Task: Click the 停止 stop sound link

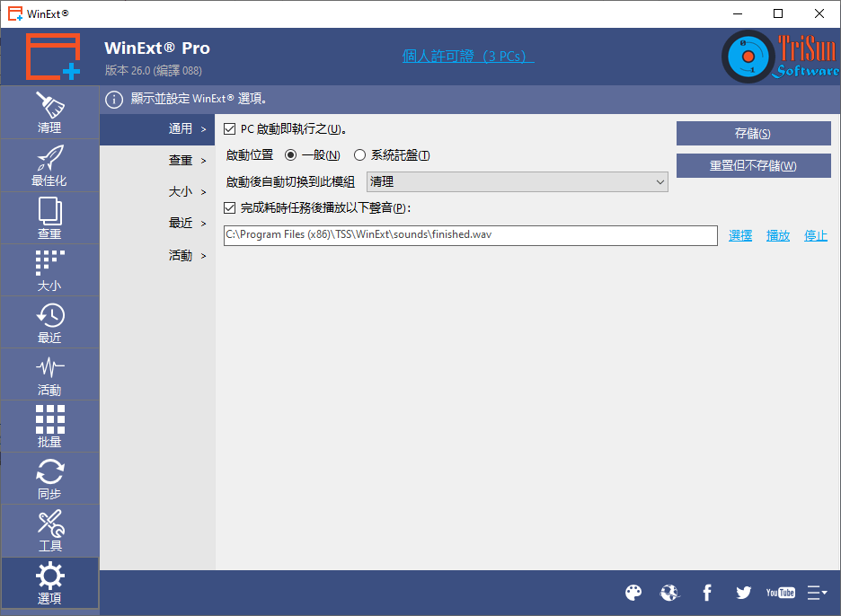Action: 815,235
